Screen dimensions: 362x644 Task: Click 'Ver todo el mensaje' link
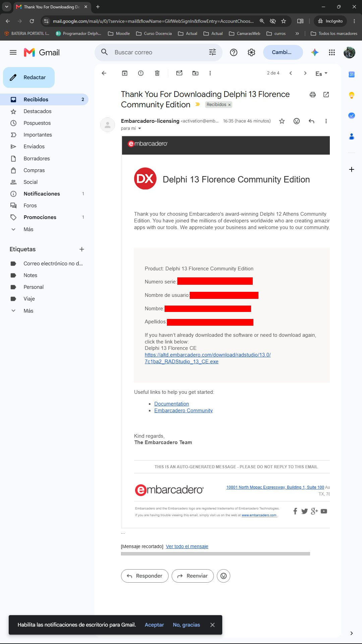click(x=187, y=546)
